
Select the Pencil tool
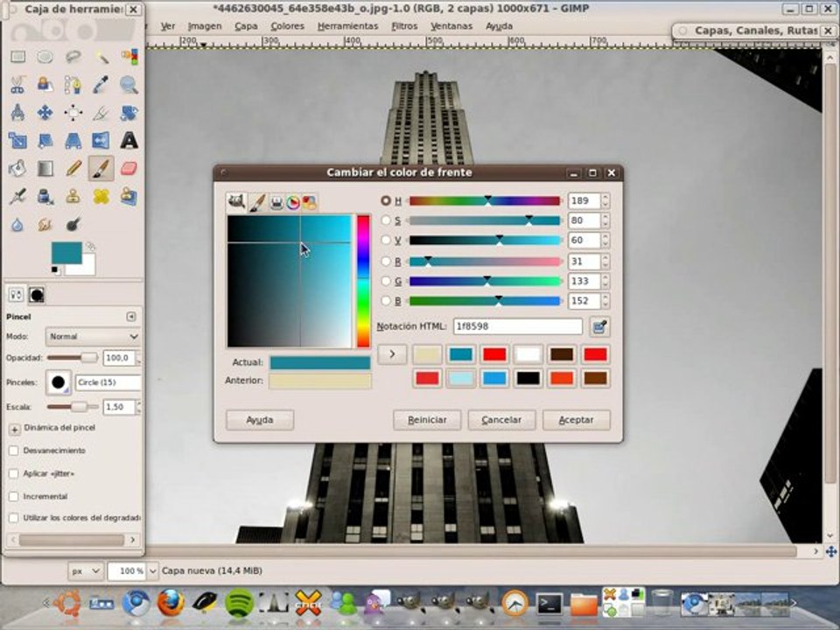click(x=73, y=168)
